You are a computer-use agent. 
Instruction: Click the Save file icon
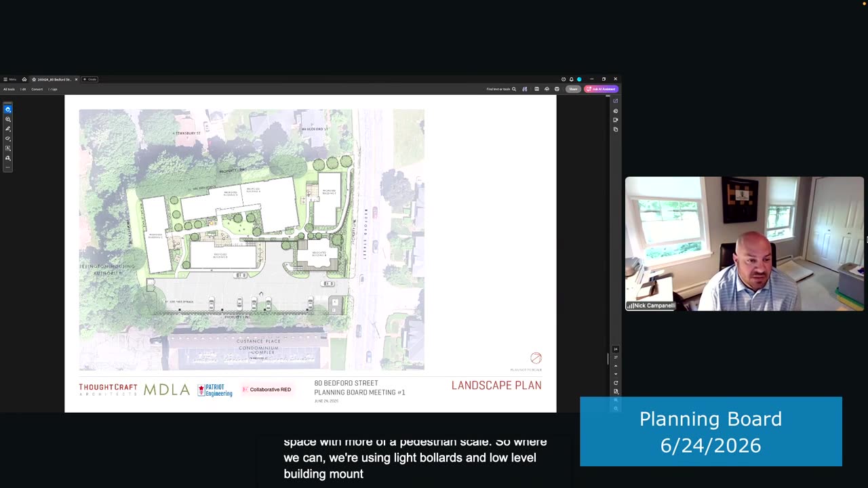(x=536, y=89)
